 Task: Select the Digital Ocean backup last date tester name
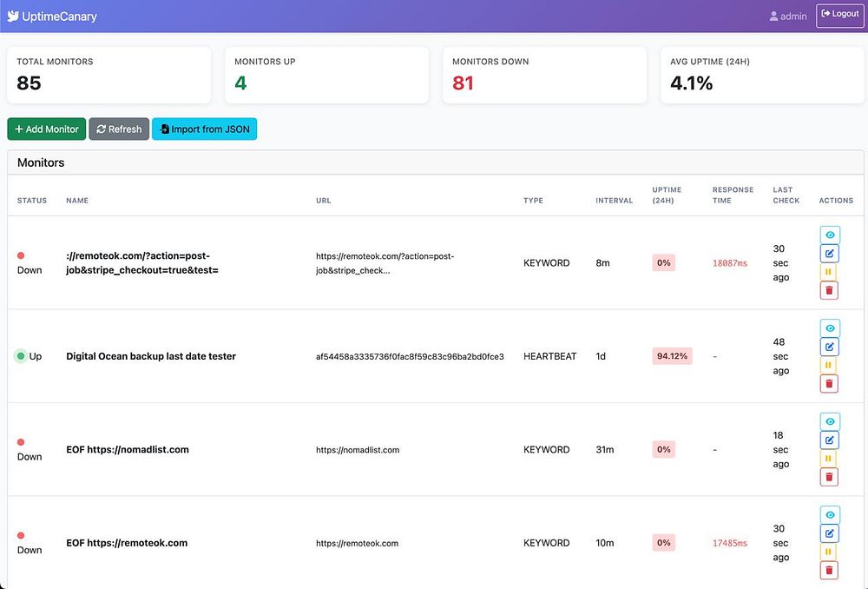[151, 356]
